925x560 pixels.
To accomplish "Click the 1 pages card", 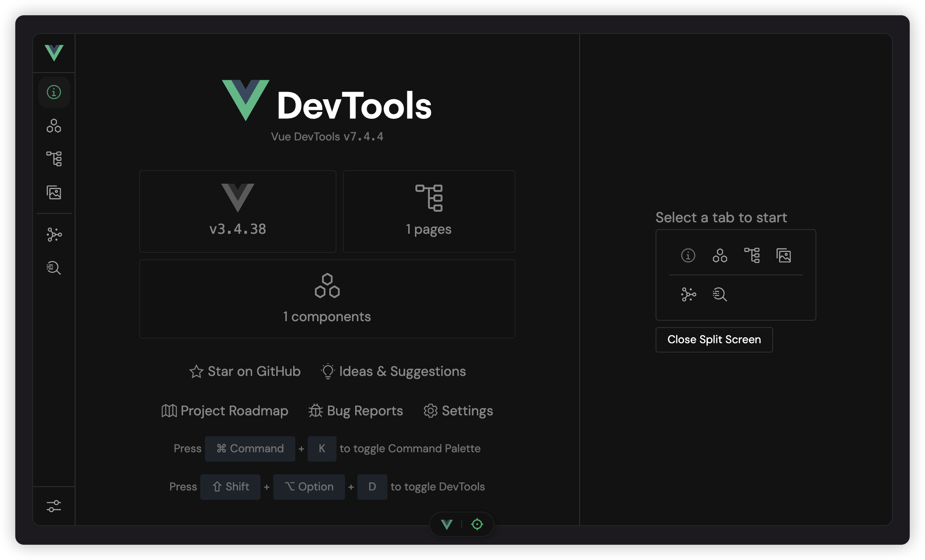I will click(429, 211).
